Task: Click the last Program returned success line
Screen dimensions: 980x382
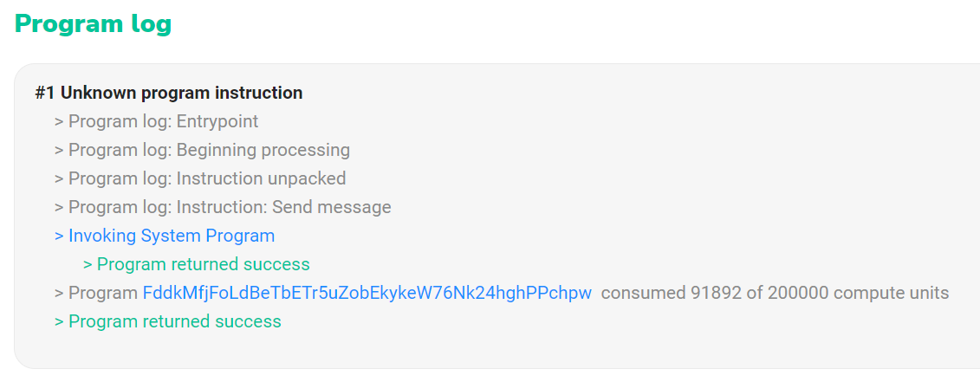Action: point(174,321)
